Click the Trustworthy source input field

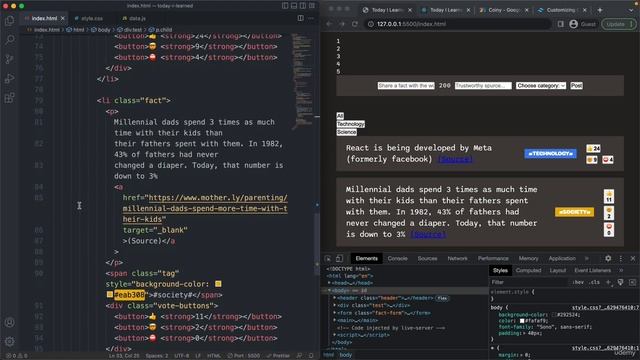click(483, 86)
